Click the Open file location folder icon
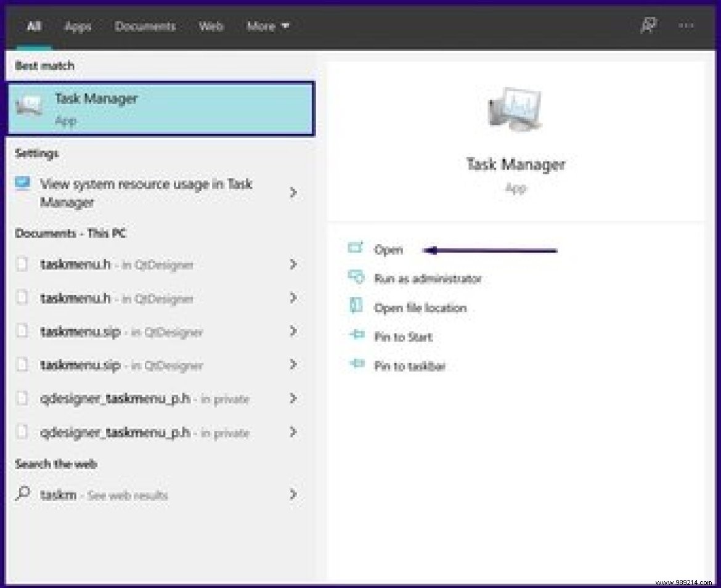 [356, 306]
